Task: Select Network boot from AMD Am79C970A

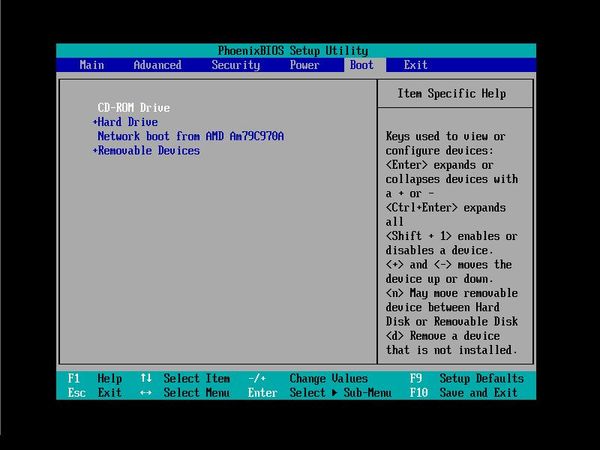Action: pos(191,136)
